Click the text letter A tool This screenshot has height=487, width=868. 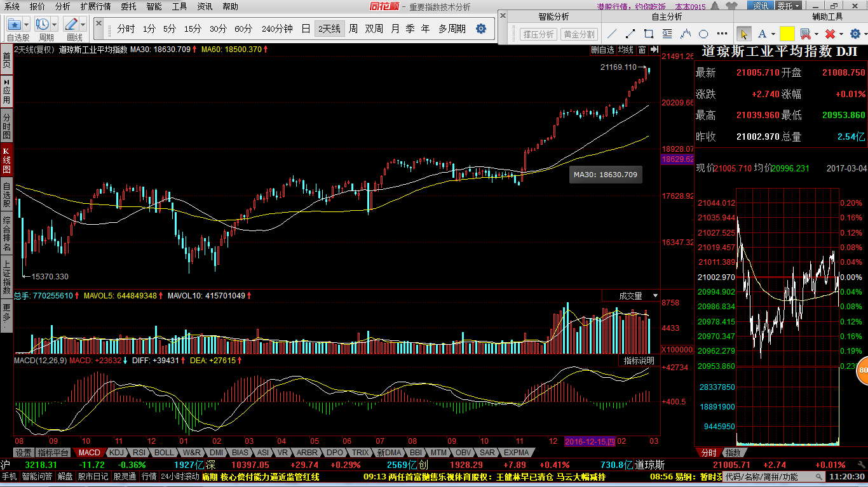point(762,34)
